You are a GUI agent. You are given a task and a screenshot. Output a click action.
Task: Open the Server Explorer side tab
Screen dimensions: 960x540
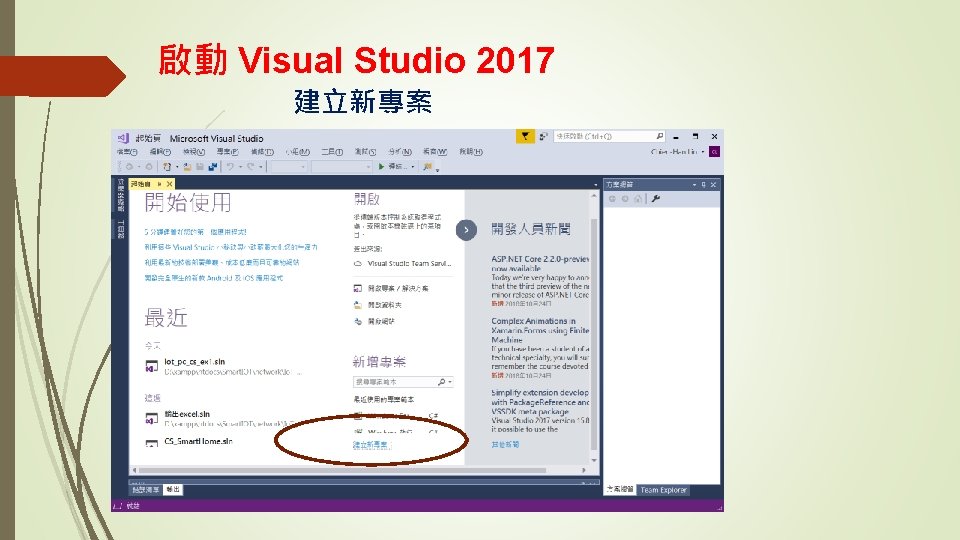[x=120, y=195]
